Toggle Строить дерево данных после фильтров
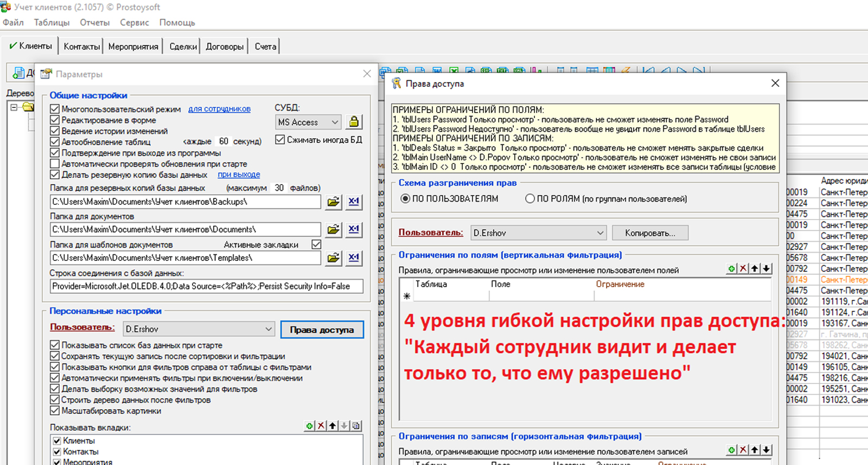This screenshot has width=868, height=465. 55,400
